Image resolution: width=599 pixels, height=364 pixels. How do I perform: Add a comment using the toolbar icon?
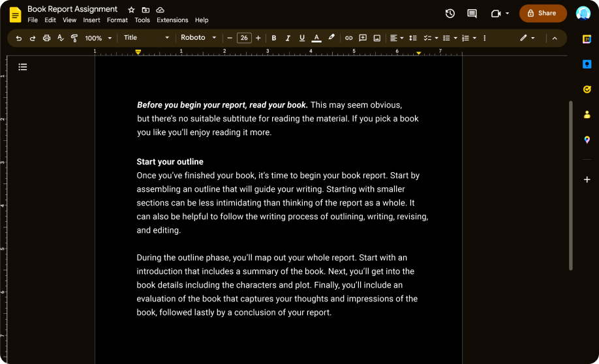(x=363, y=38)
